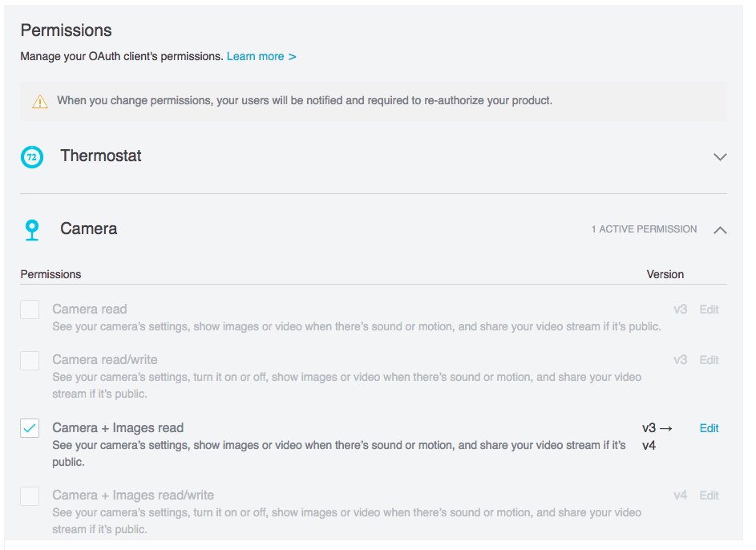Uncheck the Camera + Images read checkbox
Screen dimensions: 756x550
click(x=30, y=428)
